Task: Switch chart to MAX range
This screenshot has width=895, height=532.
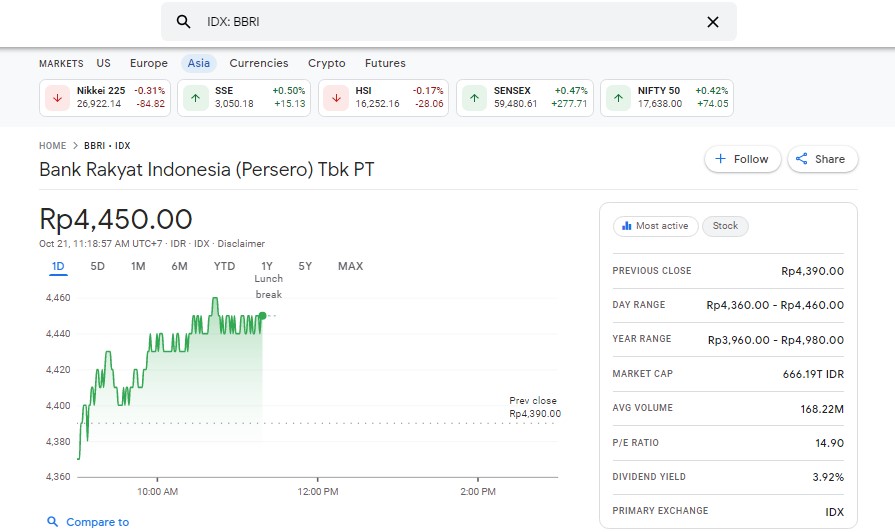Action: coord(350,267)
